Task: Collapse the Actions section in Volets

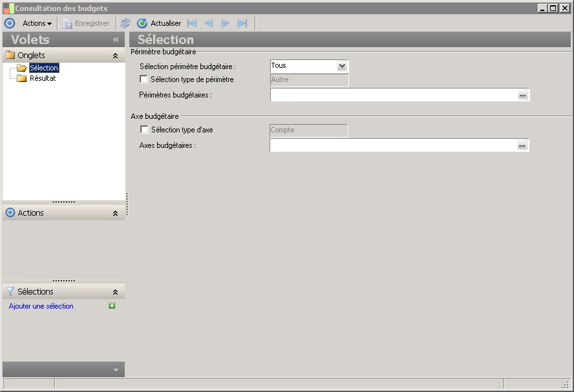Action: tap(115, 213)
